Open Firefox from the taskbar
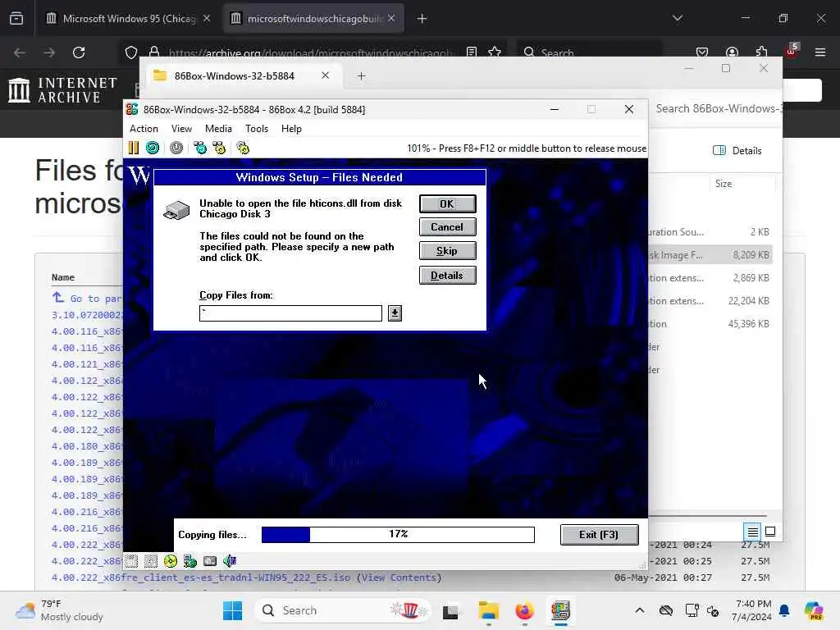Image resolution: width=840 pixels, height=630 pixels. 524,610
